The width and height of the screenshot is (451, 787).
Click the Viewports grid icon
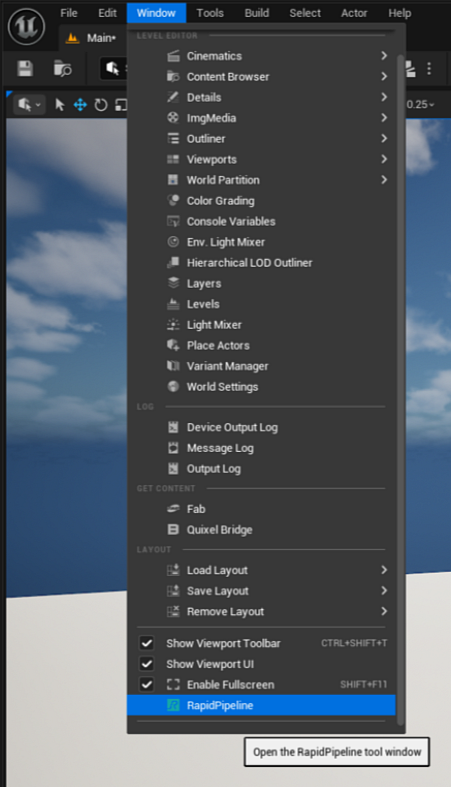[173, 159]
